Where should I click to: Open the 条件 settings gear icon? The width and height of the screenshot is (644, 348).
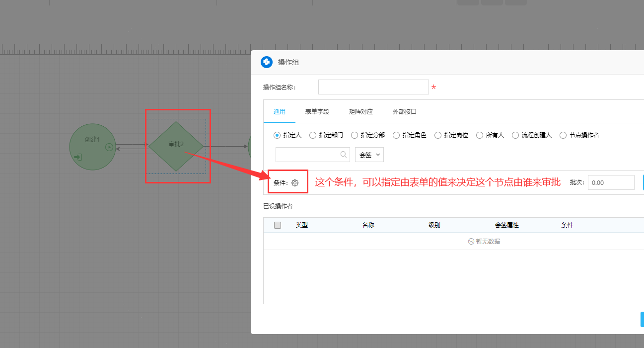[x=295, y=182]
